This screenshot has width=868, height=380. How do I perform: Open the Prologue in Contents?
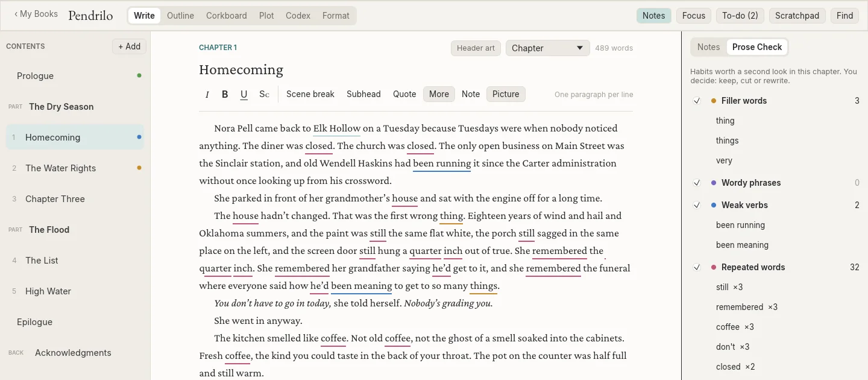click(x=75, y=76)
